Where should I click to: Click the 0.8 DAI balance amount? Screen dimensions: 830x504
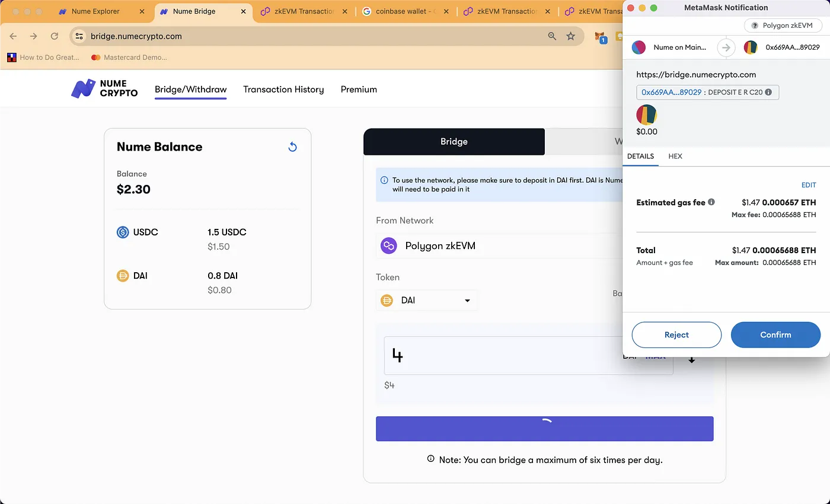point(222,276)
